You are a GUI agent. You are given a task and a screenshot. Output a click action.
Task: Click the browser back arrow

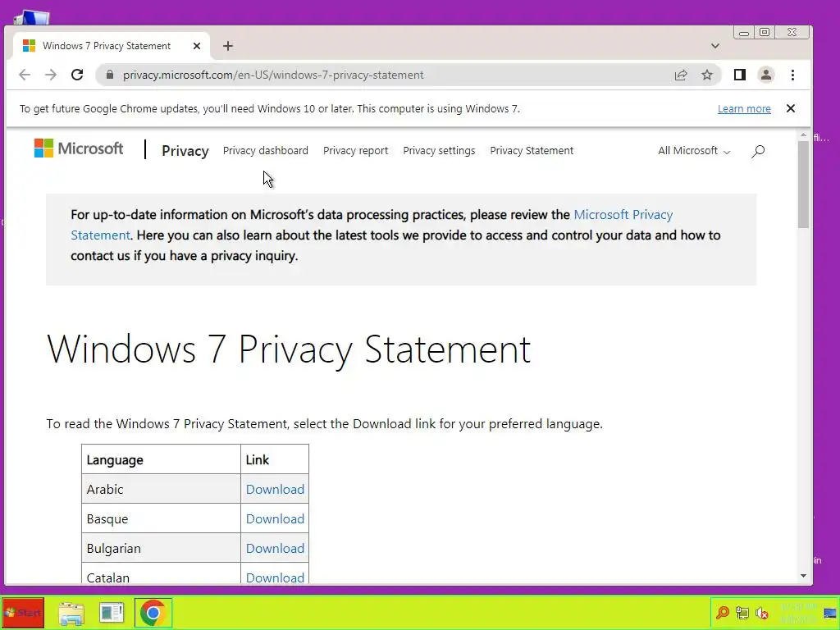coord(25,75)
